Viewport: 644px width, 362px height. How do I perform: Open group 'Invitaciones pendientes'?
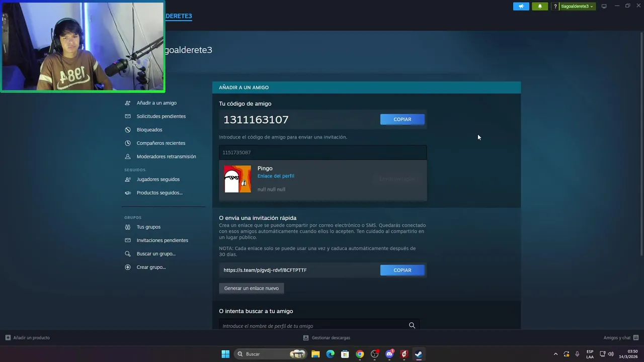(x=164, y=240)
